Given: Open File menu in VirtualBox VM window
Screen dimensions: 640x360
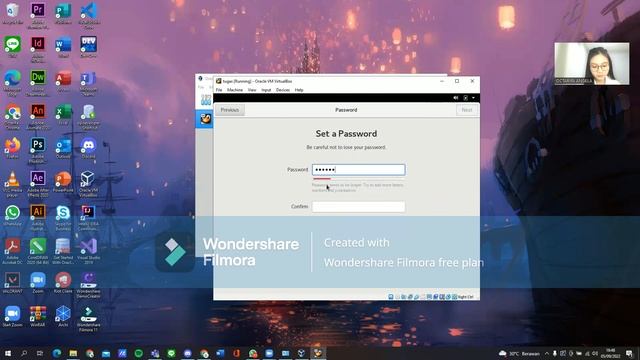Looking at the screenshot, I should click(x=219, y=90).
